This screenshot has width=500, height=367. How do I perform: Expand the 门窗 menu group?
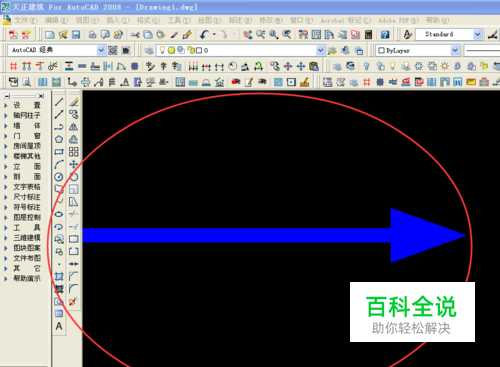click(6, 136)
